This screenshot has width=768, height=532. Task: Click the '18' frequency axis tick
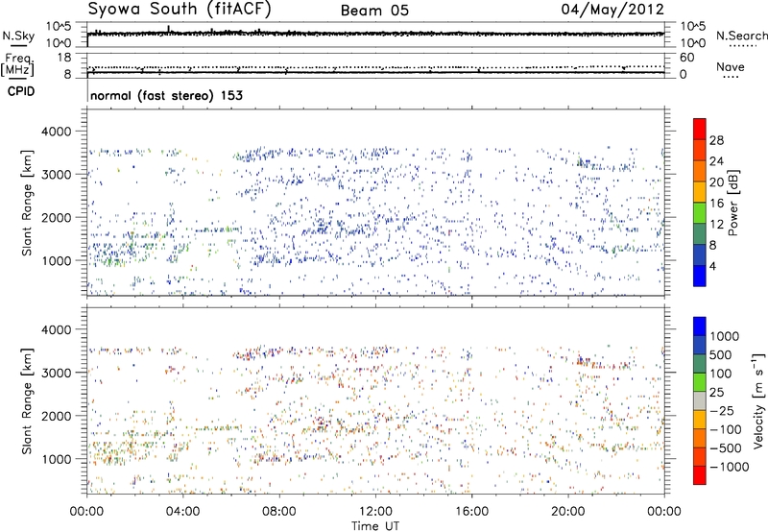(64, 58)
